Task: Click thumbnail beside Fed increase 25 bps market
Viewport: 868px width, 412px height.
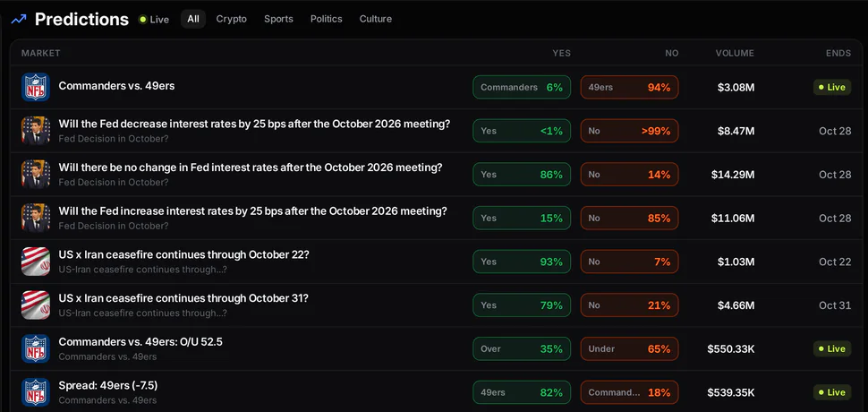Action: (36, 218)
